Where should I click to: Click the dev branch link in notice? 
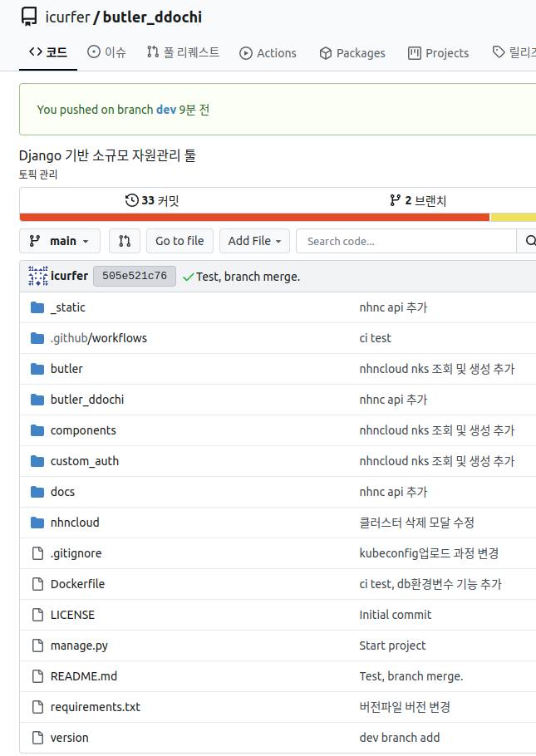click(165, 110)
